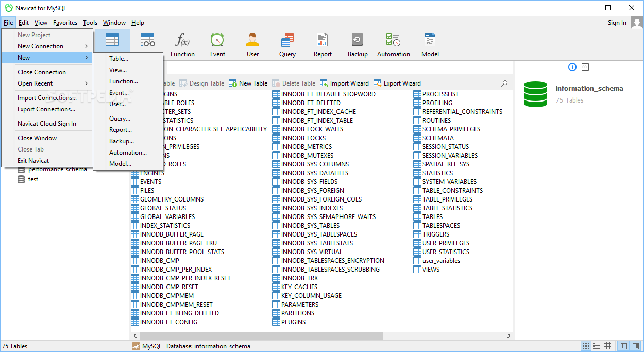Choose Automation... from the New submenu
This screenshot has height=352, width=644.
click(x=128, y=153)
